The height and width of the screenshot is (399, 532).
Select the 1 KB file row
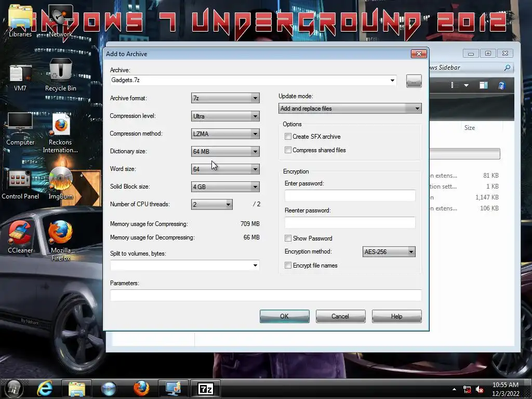[464, 187]
